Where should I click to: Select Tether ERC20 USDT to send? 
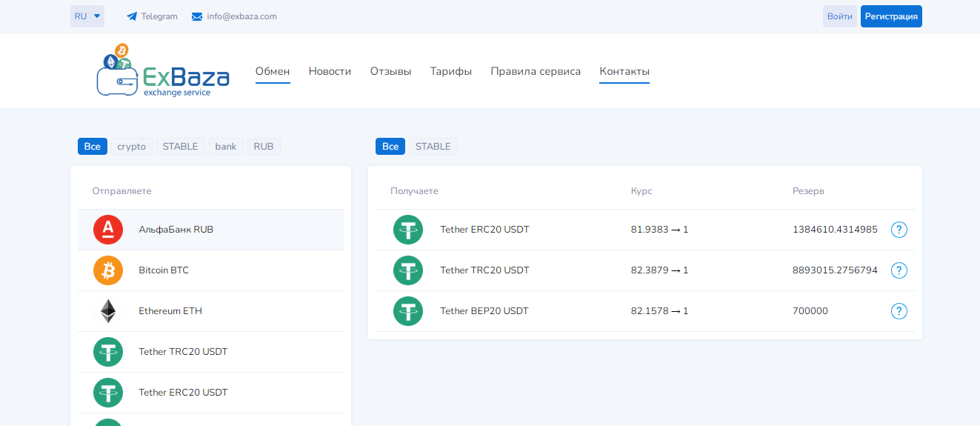click(210, 393)
